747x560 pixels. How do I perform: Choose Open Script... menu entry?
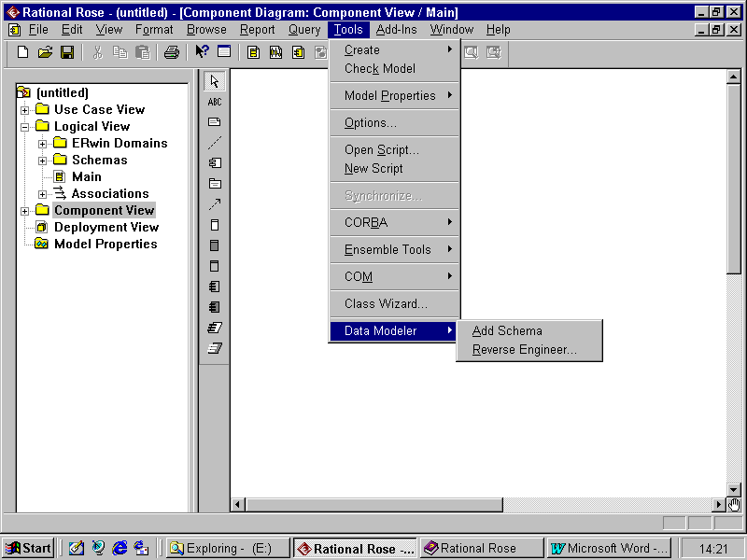pyautogui.click(x=394, y=150)
